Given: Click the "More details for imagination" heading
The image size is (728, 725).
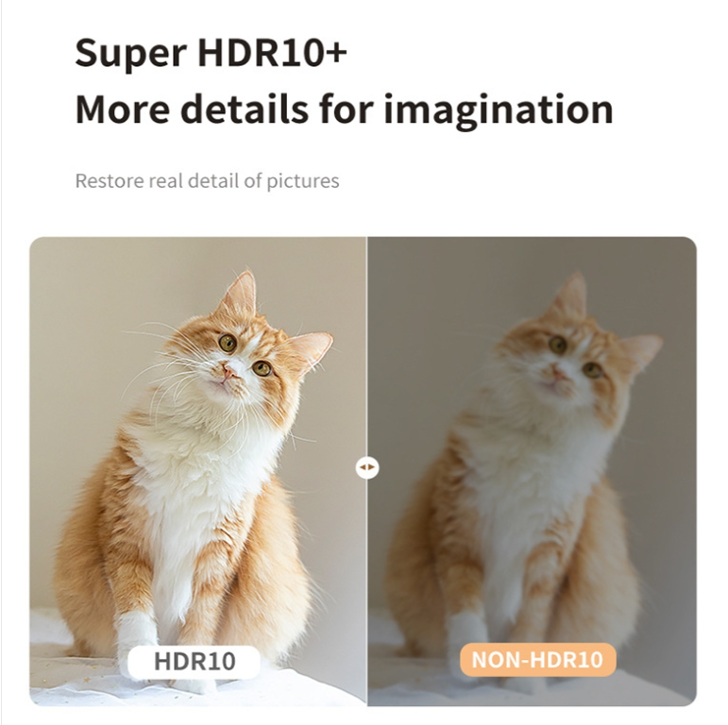Looking at the screenshot, I should pyautogui.click(x=344, y=110).
